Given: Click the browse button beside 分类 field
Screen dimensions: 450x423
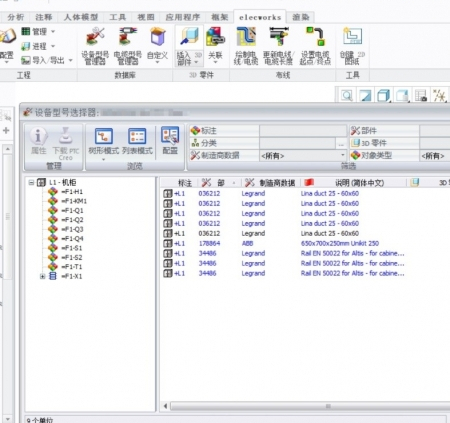Looking at the screenshot, I should pos(341,144).
